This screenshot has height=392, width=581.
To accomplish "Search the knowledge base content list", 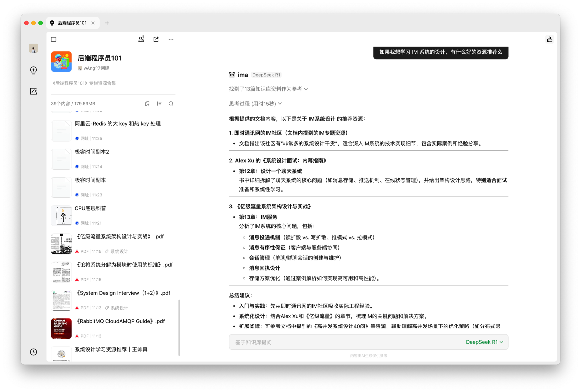I will pos(171,104).
